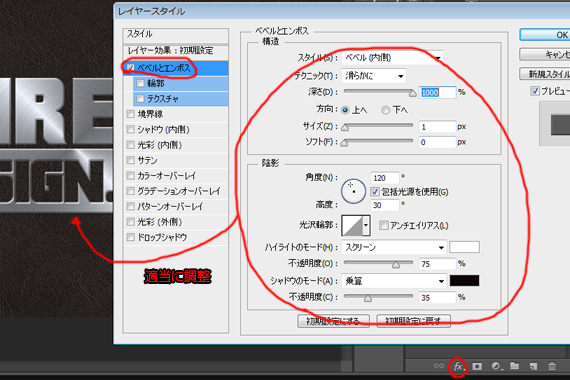Screen dimensions: 570x380
Task: Enable 光彩 (内側) checkbox
Action: (x=131, y=145)
